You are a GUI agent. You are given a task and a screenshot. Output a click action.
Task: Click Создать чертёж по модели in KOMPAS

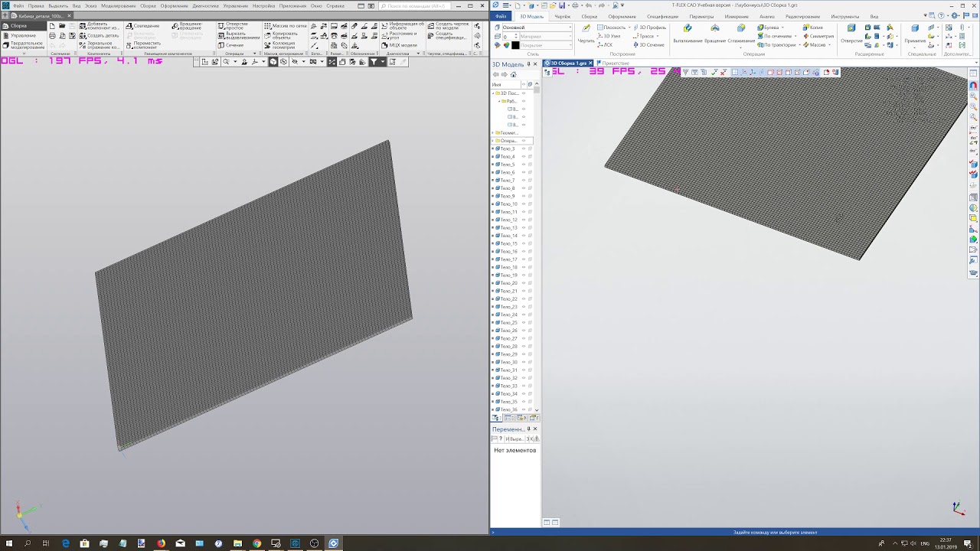(449, 26)
